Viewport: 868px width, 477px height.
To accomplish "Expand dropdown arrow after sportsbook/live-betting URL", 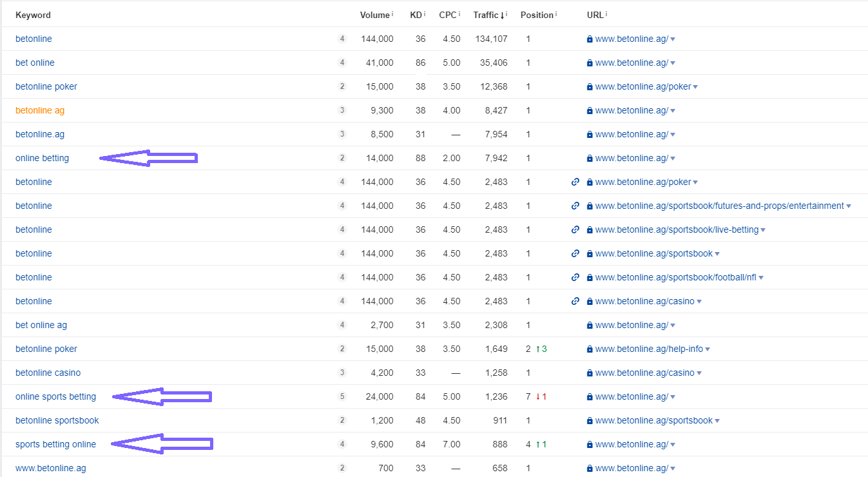I will click(763, 230).
